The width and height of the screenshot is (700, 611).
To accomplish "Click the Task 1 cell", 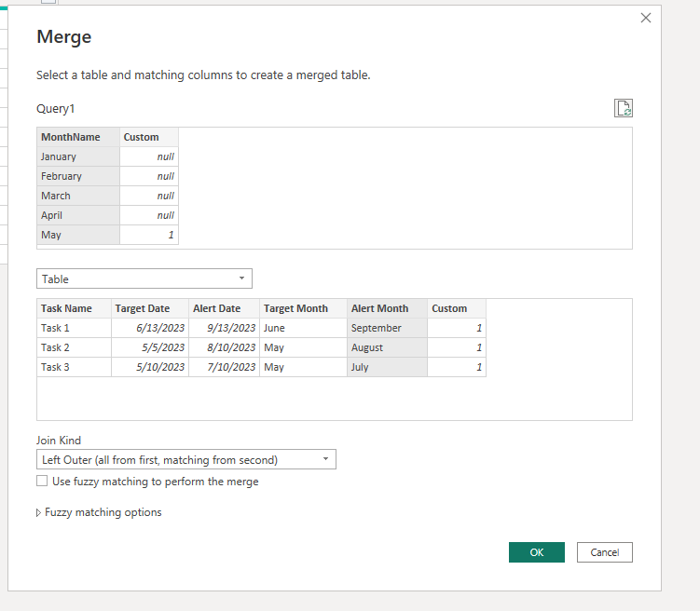I will (x=75, y=328).
